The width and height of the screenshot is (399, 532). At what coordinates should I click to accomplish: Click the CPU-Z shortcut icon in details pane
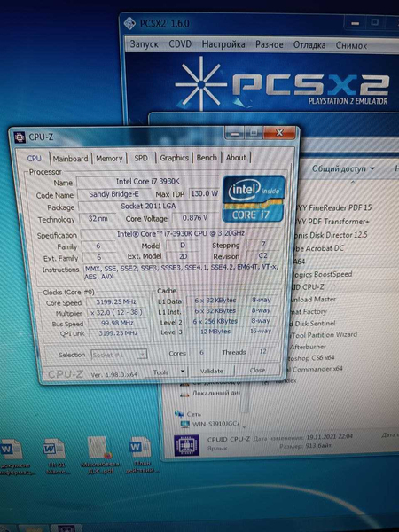click(x=186, y=445)
